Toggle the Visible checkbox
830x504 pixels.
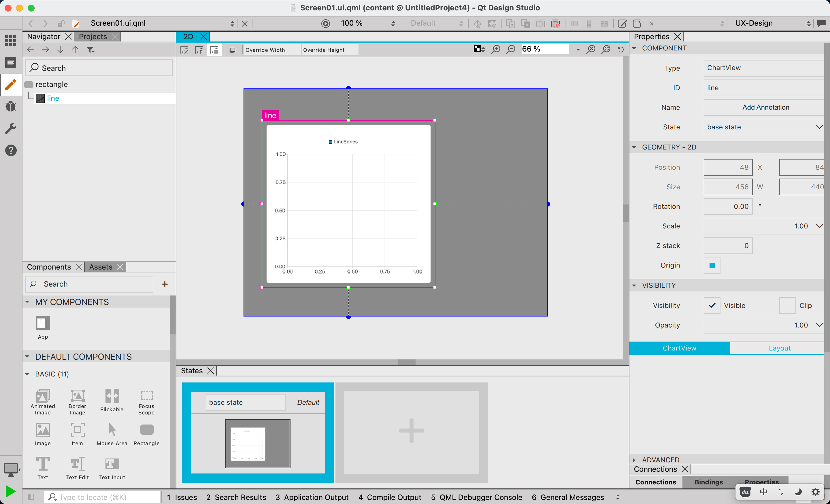[712, 305]
